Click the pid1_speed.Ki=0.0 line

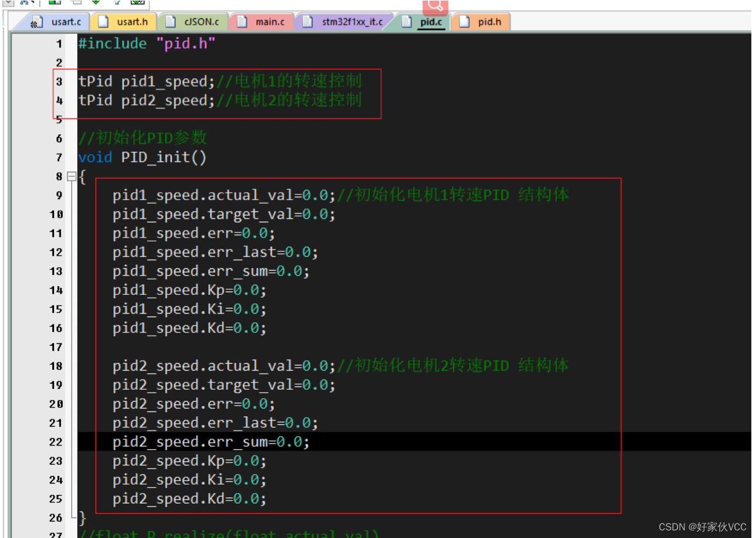(190, 309)
